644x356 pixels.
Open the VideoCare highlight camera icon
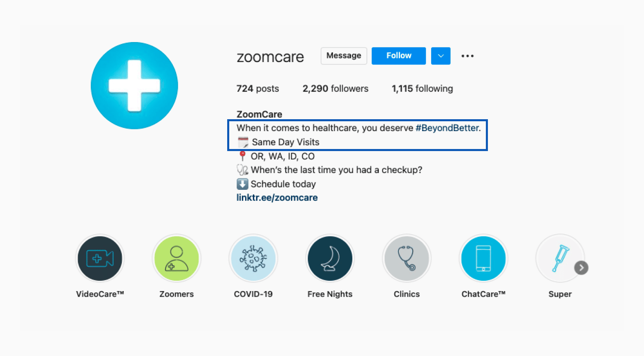tap(100, 258)
